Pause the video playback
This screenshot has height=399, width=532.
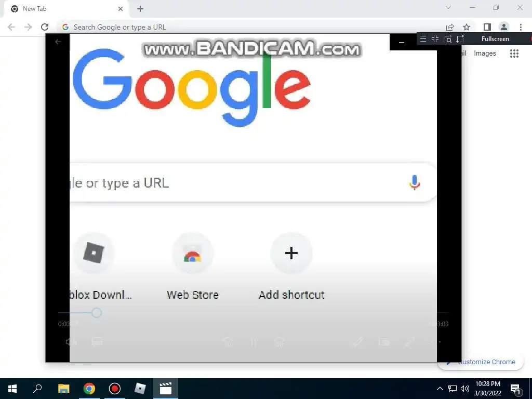click(x=254, y=342)
